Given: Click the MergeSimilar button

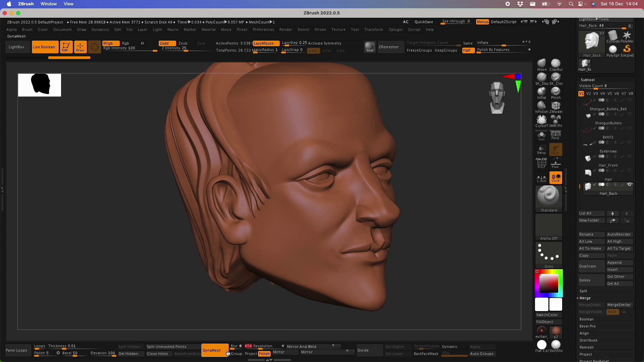Looking at the screenshot, I should tap(619, 305).
